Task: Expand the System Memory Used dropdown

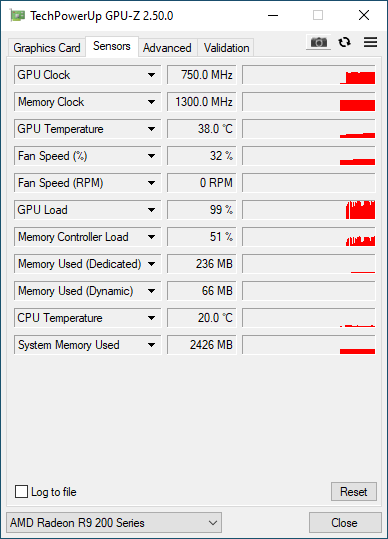Action: (151, 345)
